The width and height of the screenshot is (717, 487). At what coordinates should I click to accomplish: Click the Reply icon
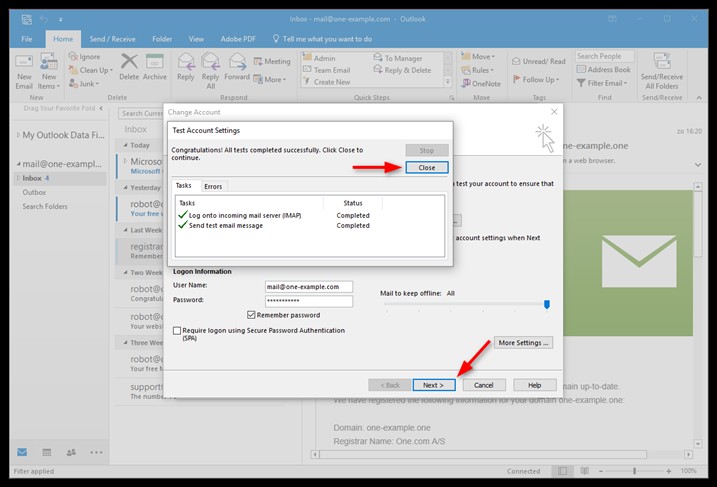click(x=186, y=61)
